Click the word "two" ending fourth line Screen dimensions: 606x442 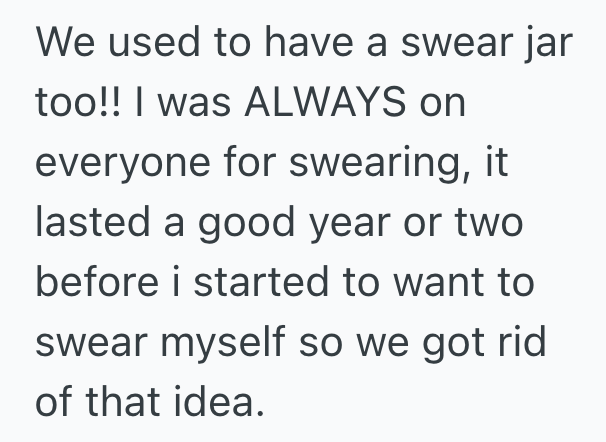(488, 224)
